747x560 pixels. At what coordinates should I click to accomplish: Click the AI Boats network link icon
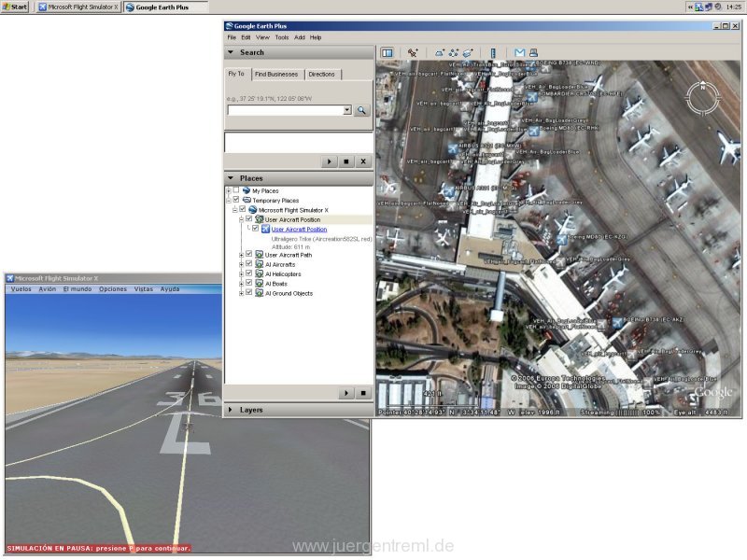tap(260, 284)
